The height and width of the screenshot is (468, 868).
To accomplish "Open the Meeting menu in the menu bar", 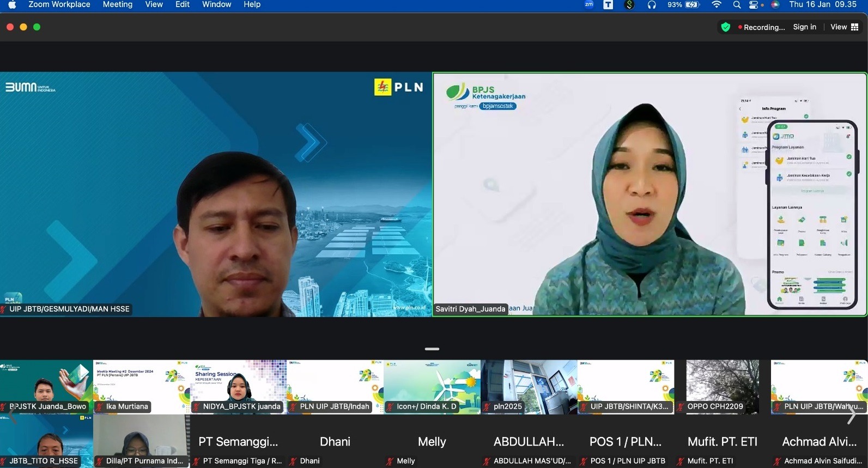I will 117,4.
